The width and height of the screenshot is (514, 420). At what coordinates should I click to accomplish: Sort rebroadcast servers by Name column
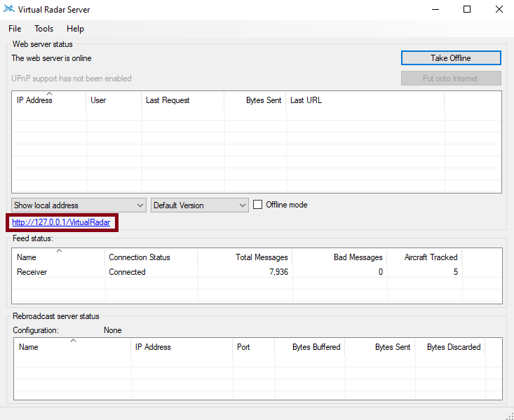72,347
